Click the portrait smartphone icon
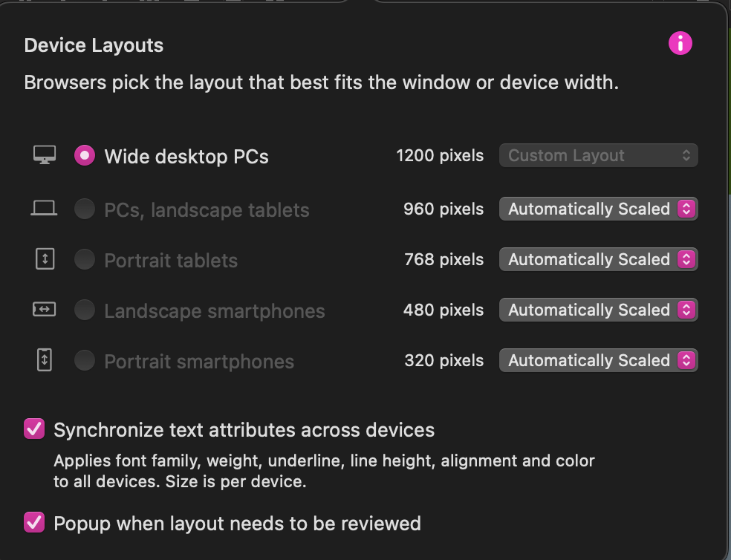The height and width of the screenshot is (560, 731). tap(45, 360)
